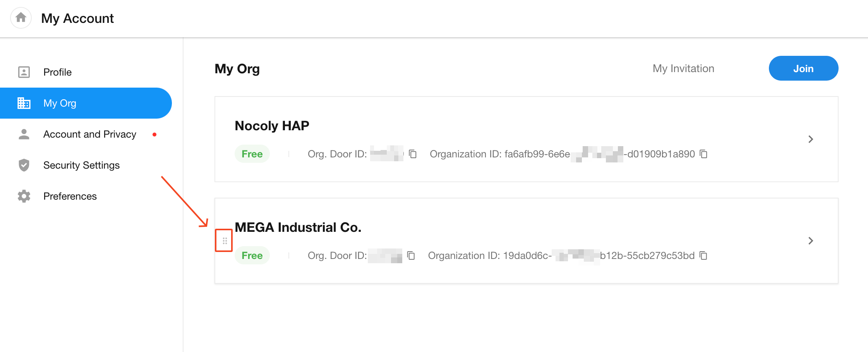Click the Account and Privacy person icon

[x=24, y=134]
